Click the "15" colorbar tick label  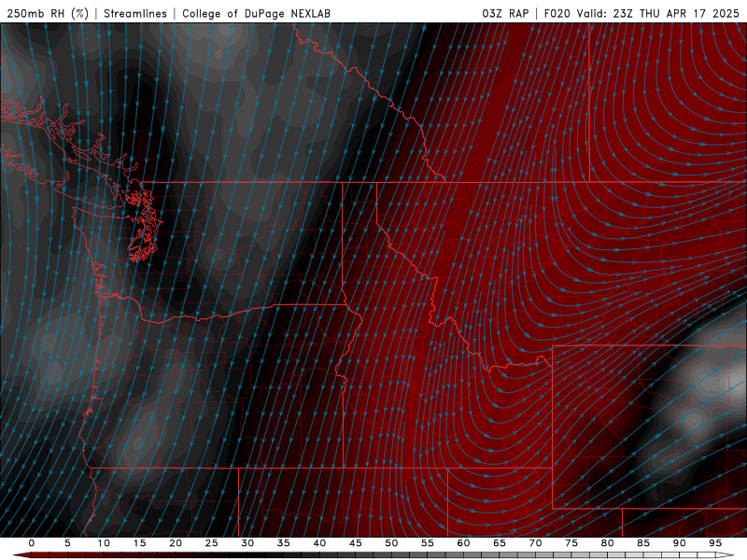(139, 543)
